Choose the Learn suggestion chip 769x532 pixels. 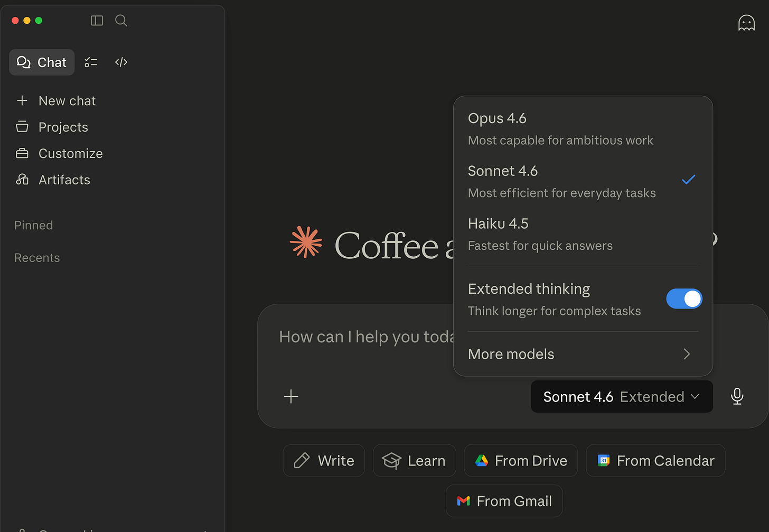click(x=415, y=461)
